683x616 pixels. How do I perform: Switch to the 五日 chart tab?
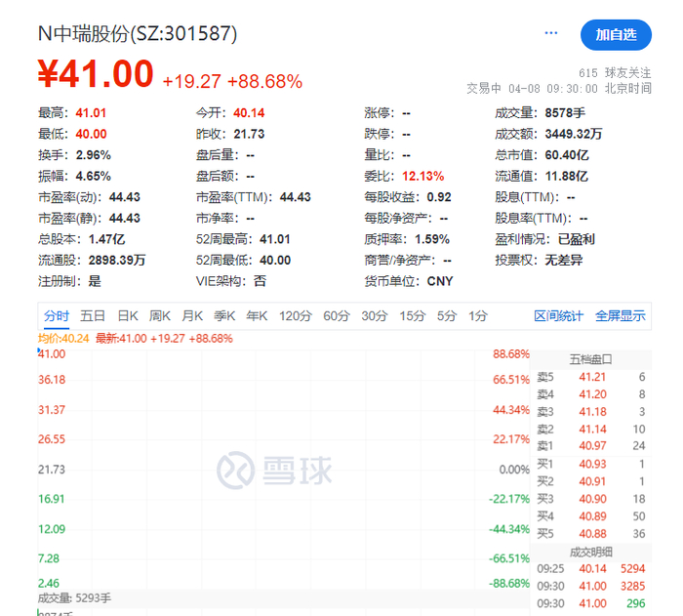(x=93, y=315)
